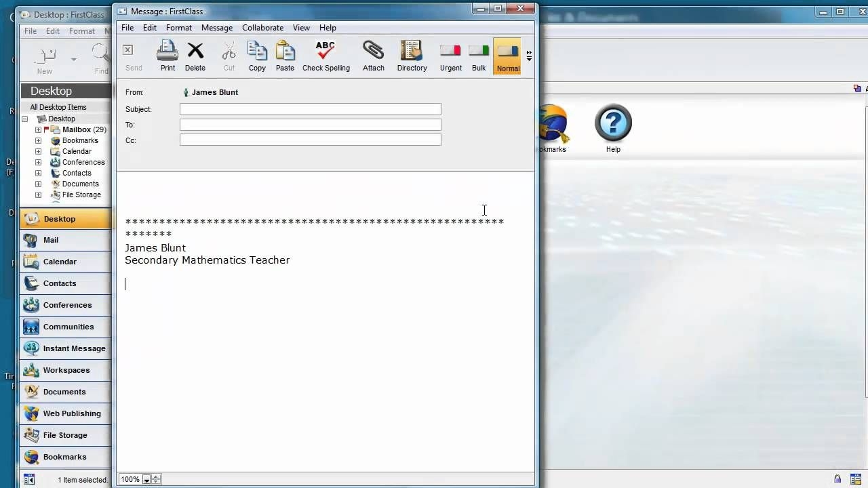Set message priority to Normal
The width and height of the screenshot is (868, 488).
pyautogui.click(x=507, y=56)
